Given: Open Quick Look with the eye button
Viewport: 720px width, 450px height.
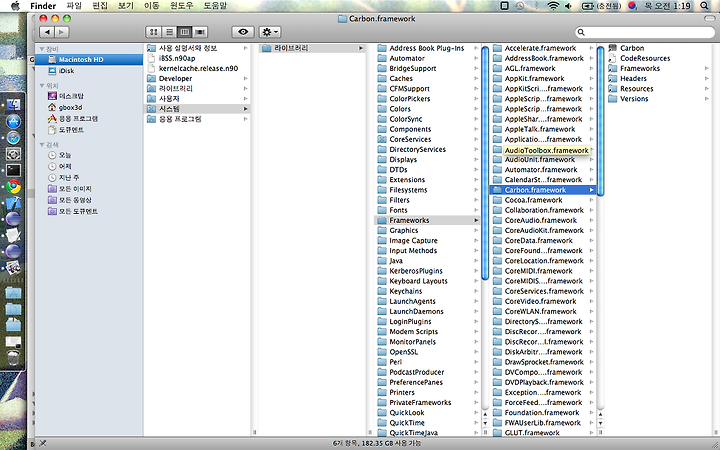Looking at the screenshot, I should [243, 32].
